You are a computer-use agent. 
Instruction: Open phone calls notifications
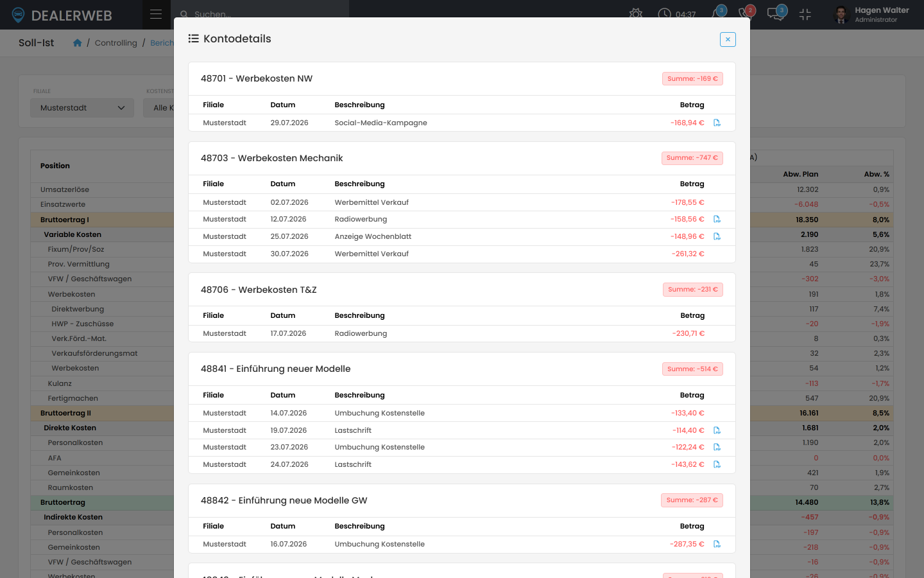746,13
